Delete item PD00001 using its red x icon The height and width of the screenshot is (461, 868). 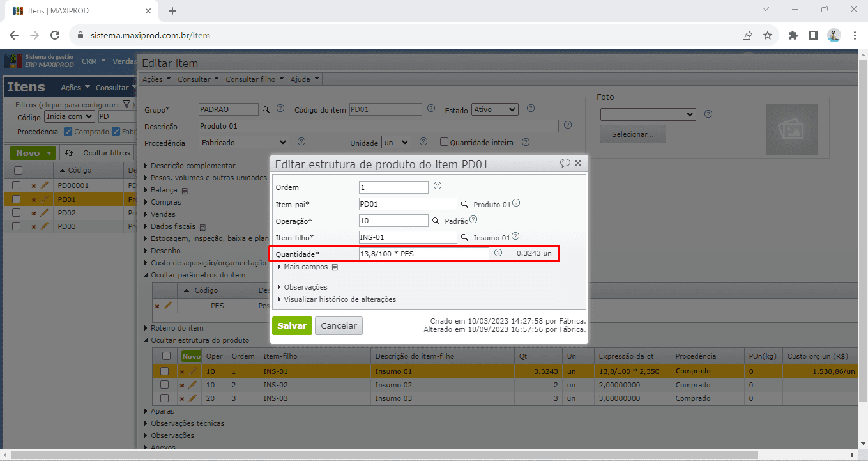34,185
